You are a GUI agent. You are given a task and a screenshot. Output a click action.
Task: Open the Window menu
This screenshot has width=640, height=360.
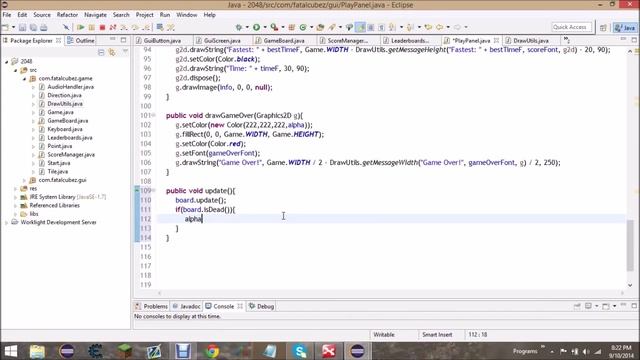coord(187,15)
